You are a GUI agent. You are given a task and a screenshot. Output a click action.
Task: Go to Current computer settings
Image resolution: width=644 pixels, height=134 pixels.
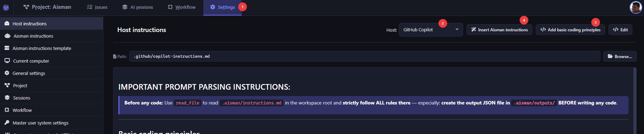click(51, 61)
